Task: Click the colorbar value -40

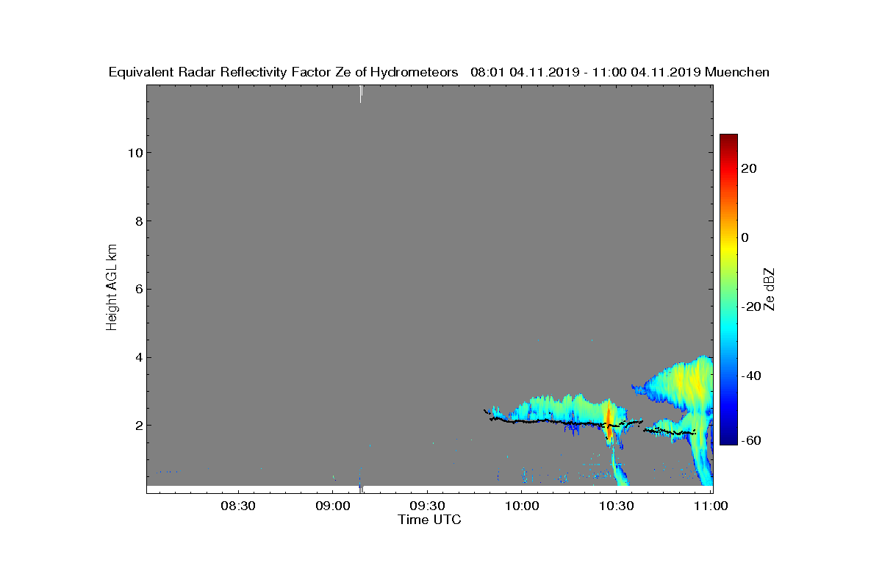Action: click(750, 376)
